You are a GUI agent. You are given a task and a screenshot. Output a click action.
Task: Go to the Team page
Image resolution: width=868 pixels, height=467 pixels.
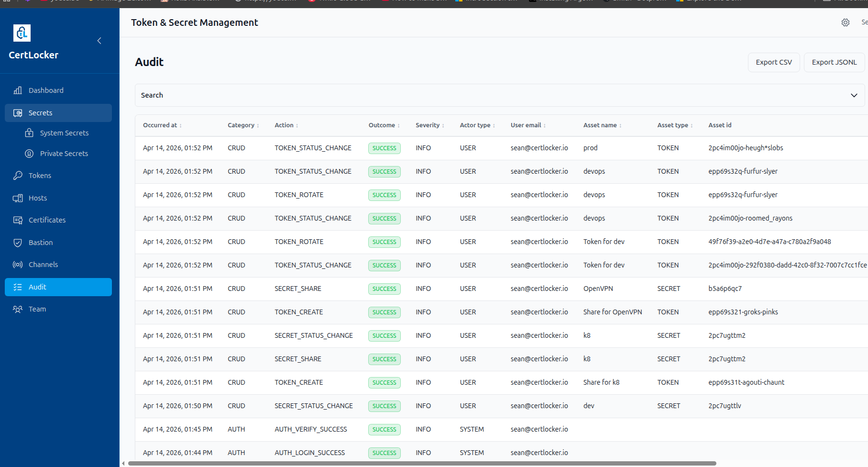pyautogui.click(x=58, y=309)
